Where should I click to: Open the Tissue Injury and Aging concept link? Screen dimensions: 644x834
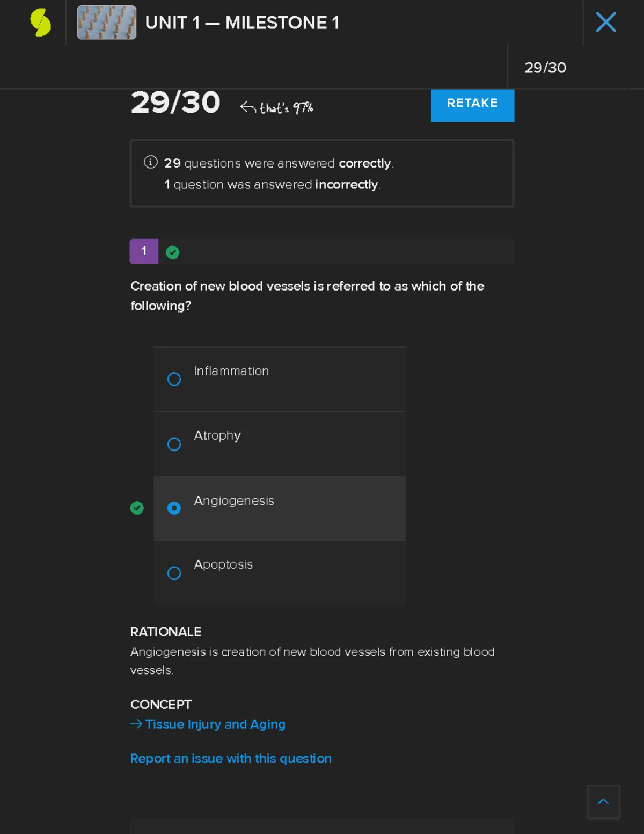pyautogui.click(x=215, y=724)
